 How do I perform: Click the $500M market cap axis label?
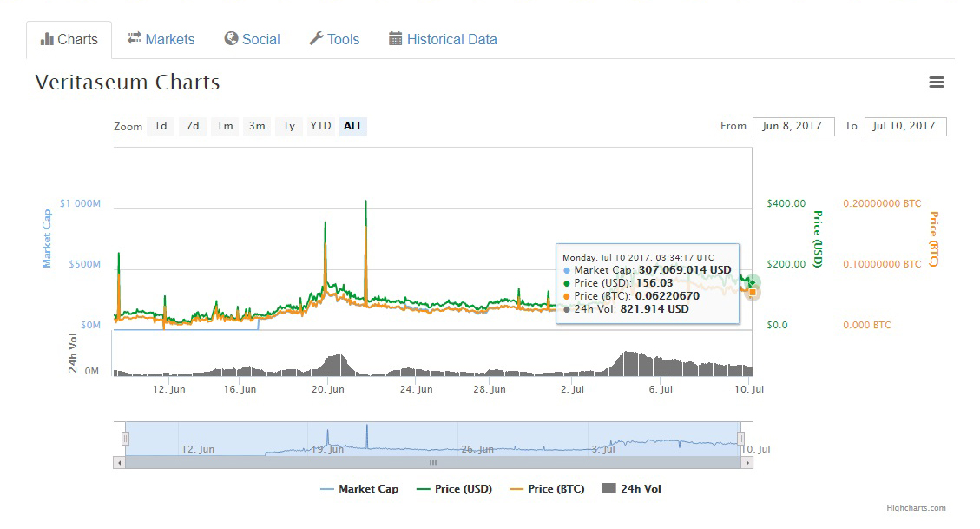coord(84,264)
